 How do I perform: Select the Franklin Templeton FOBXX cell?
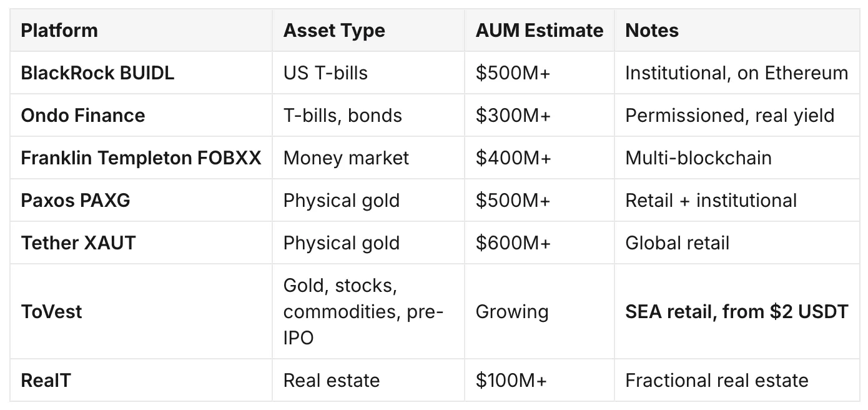coord(141,157)
